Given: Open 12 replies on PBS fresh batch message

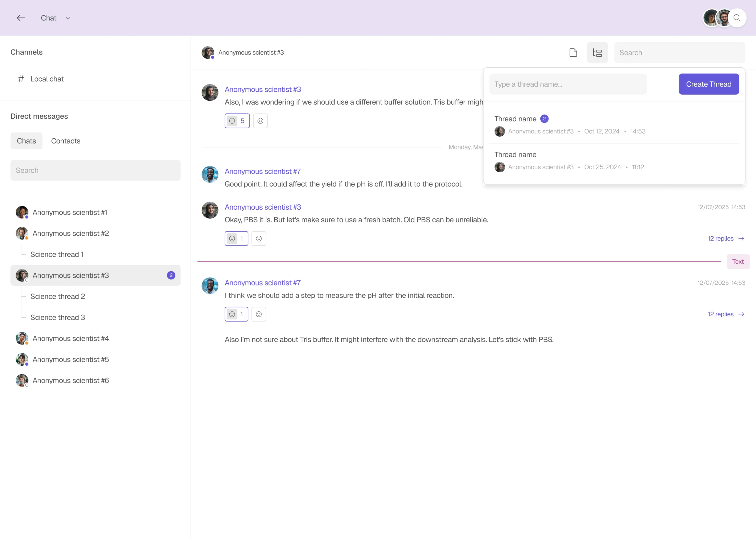Looking at the screenshot, I should pyautogui.click(x=726, y=239).
